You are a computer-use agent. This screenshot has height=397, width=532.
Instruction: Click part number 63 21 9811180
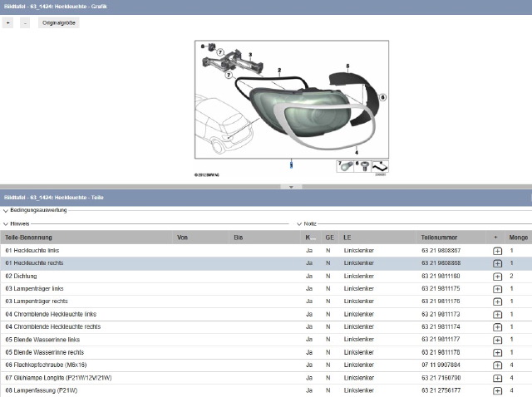tap(441, 277)
